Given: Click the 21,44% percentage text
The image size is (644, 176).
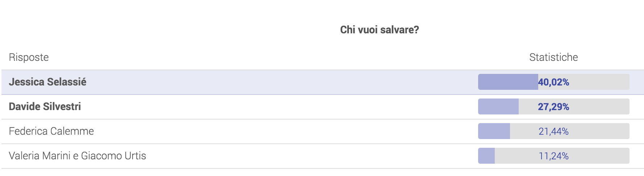Looking at the screenshot, I should (x=553, y=131).
